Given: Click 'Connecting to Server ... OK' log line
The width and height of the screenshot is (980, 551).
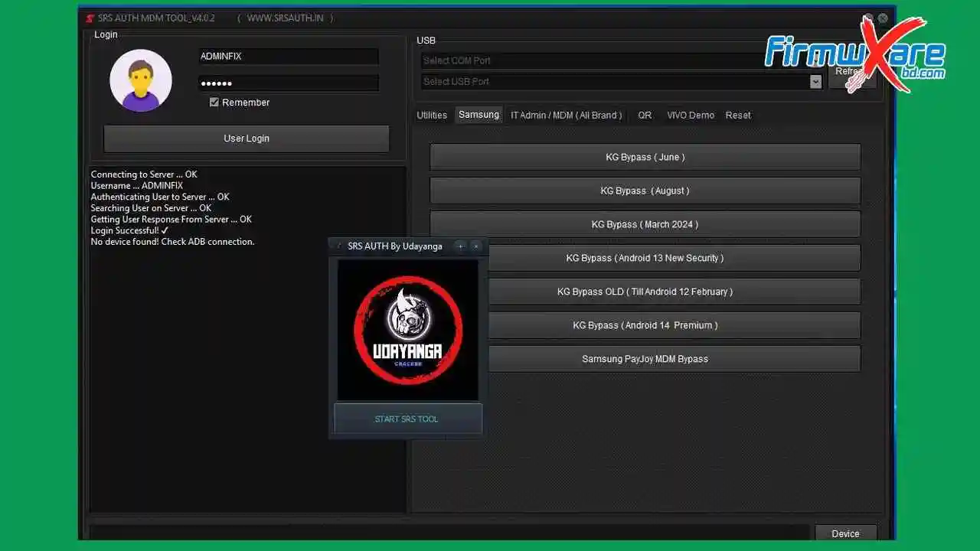Looking at the screenshot, I should coord(144,174).
